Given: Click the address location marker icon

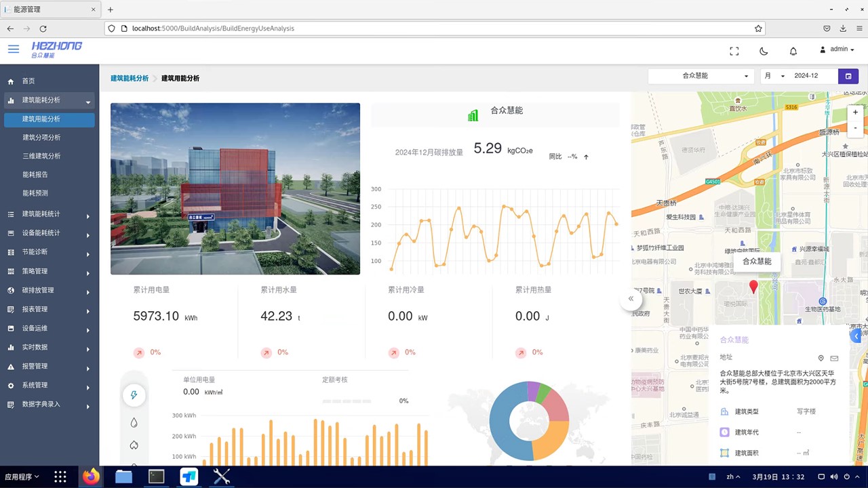Looking at the screenshot, I should coord(821,359).
